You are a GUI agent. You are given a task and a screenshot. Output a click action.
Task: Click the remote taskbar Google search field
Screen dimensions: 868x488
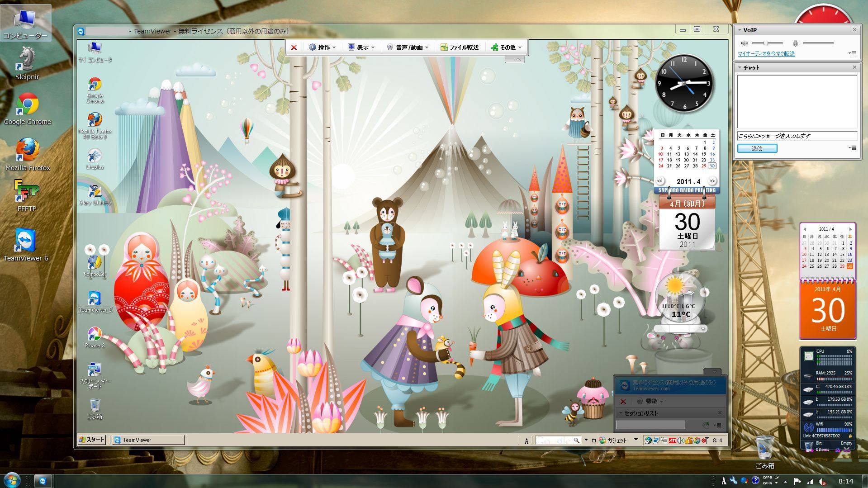click(x=554, y=440)
